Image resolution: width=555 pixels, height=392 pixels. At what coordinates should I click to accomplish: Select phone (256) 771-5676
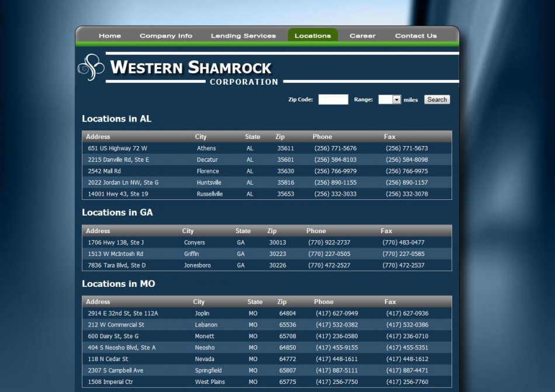click(335, 148)
